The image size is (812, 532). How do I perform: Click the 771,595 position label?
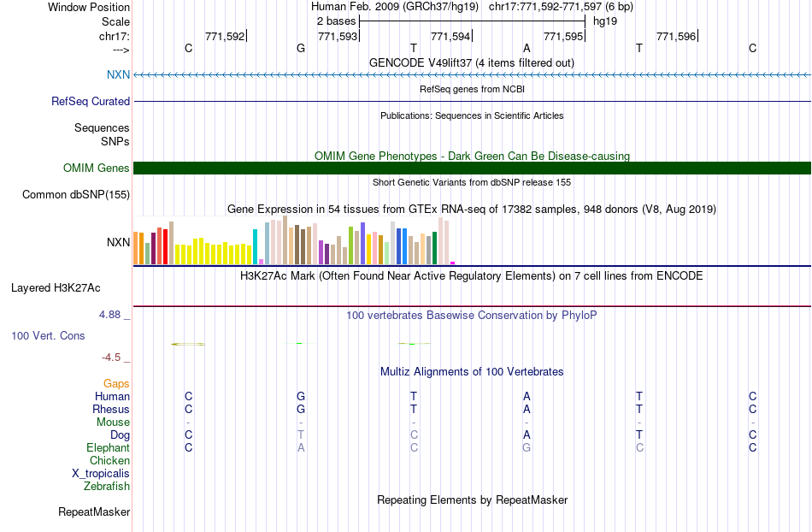(x=563, y=36)
